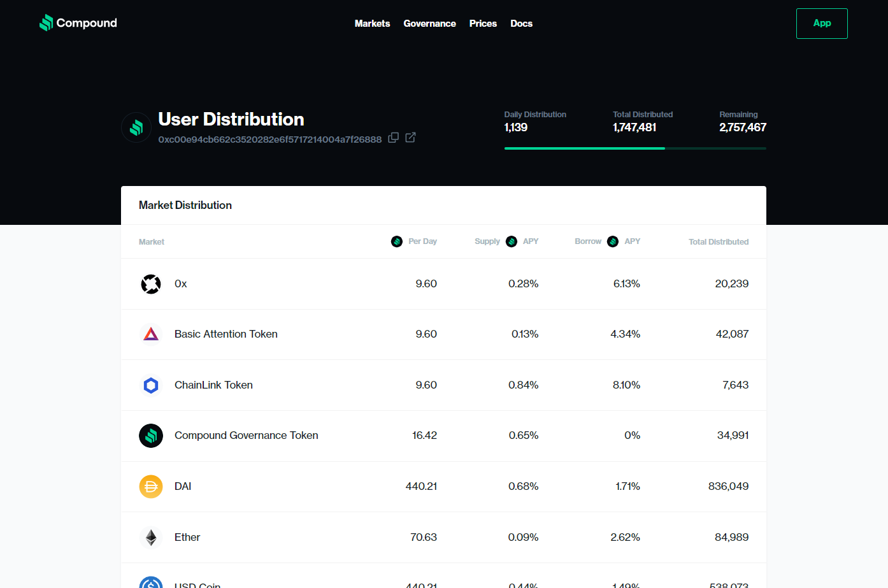This screenshot has width=888, height=588.
Task: Launch the App button
Action: (x=821, y=24)
